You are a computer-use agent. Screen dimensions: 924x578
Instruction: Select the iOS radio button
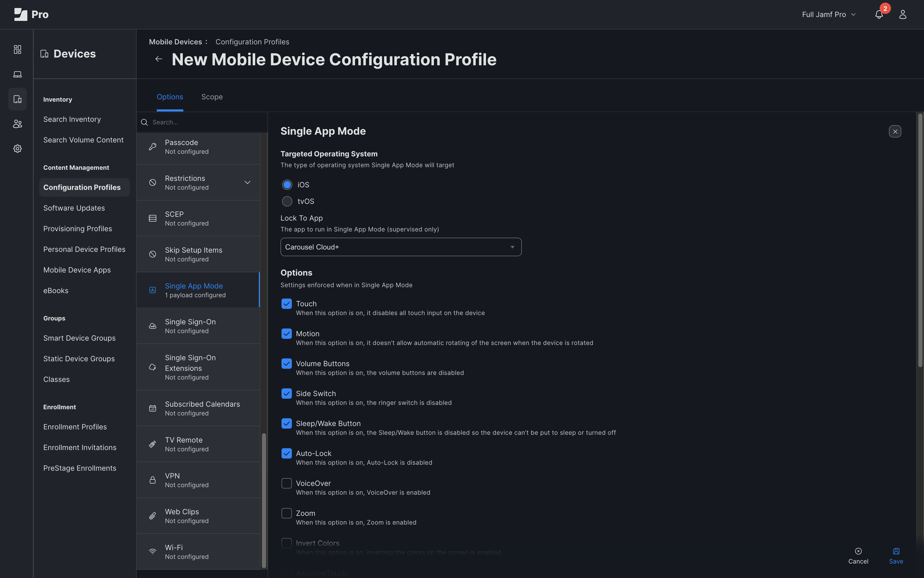287,185
